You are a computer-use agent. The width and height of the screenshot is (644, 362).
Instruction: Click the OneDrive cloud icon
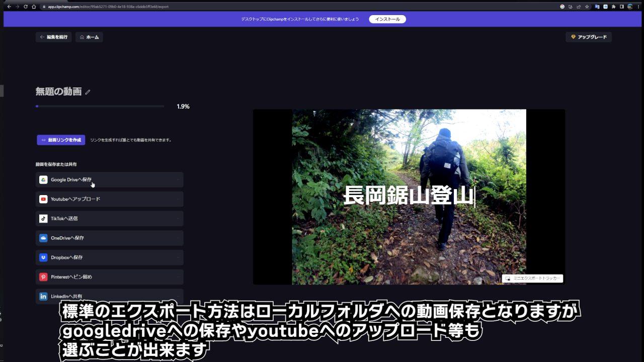point(43,238)
